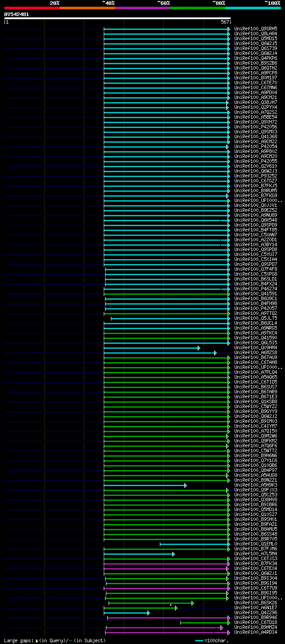
Task: Open hit UniRef100_Q5MD15
Action: point(256,38)
